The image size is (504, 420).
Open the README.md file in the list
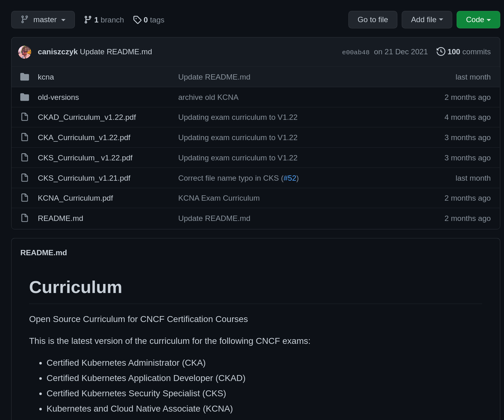[61, 218]
